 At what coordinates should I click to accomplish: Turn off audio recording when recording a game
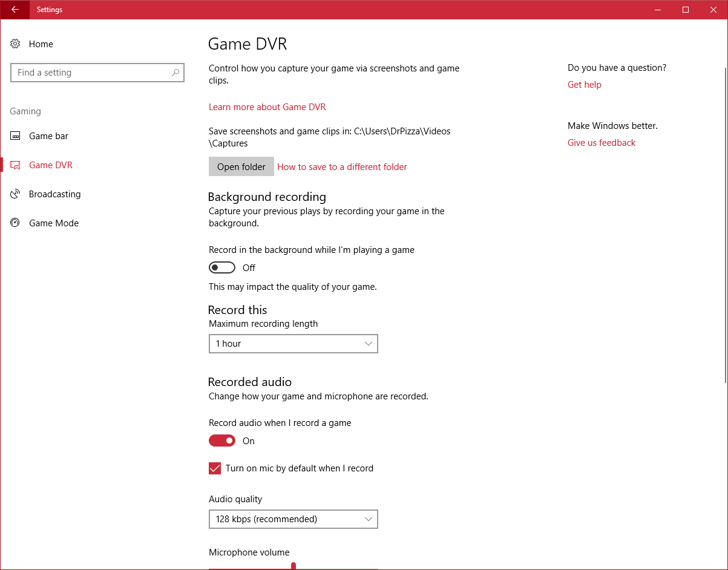[x=221, y=441]
